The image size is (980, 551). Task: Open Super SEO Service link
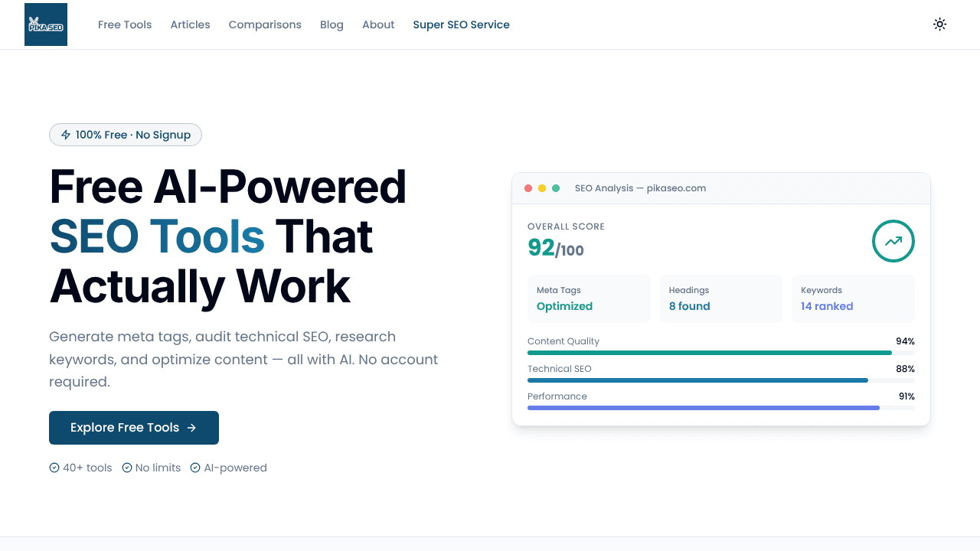(x=461, y=24)
